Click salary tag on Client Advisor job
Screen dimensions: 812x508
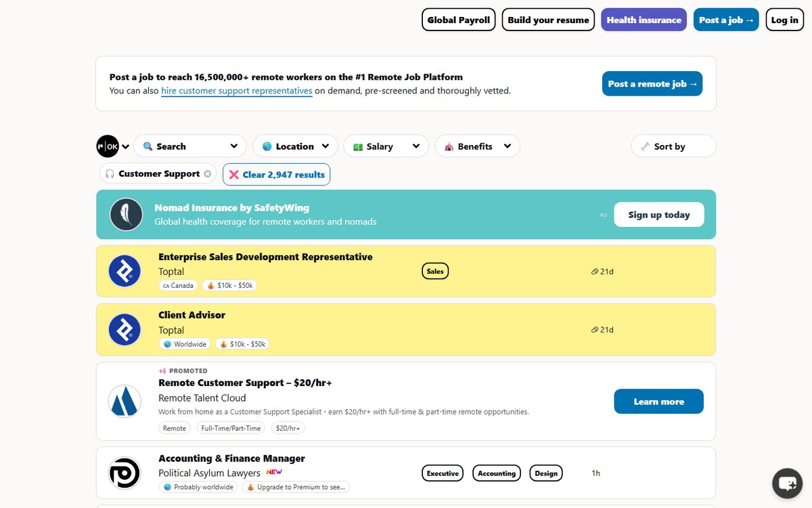[x=242, y=344]
